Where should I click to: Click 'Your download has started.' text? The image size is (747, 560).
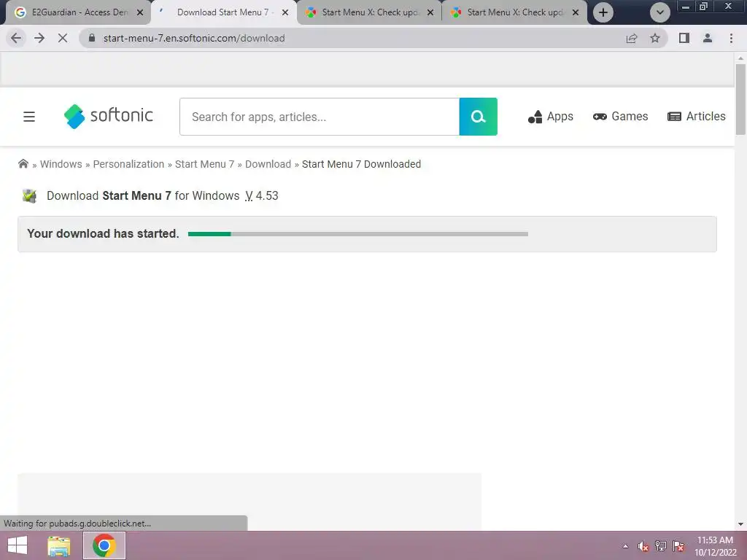point(103,233)
